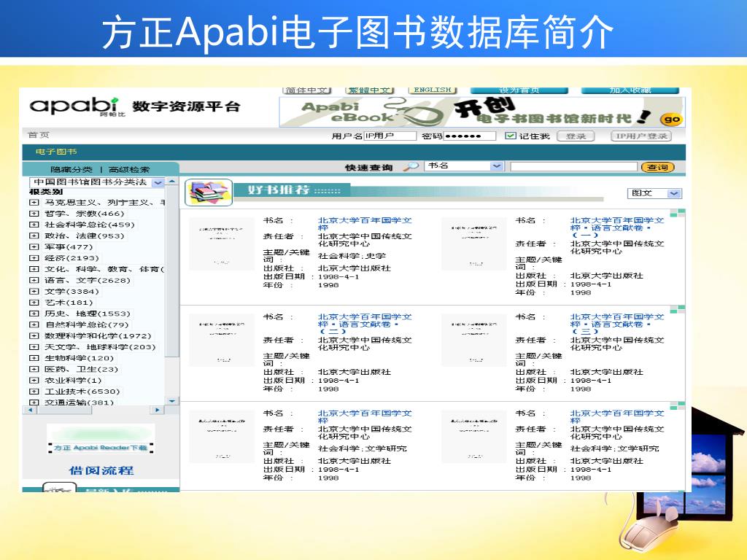This screenshot has width=747, height=560.
Task: Focus the 用户名 input field
Action: tap(390, 136)
